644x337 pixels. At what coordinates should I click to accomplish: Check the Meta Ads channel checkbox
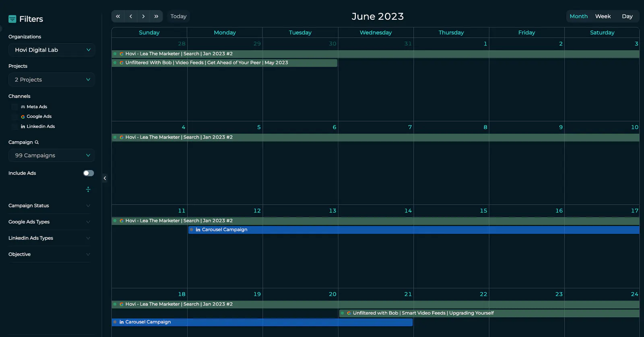point(15,107)
